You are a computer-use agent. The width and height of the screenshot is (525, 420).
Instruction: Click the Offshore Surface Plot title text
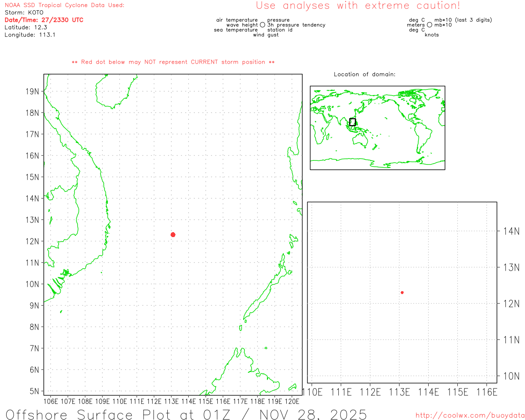(186, 414)
